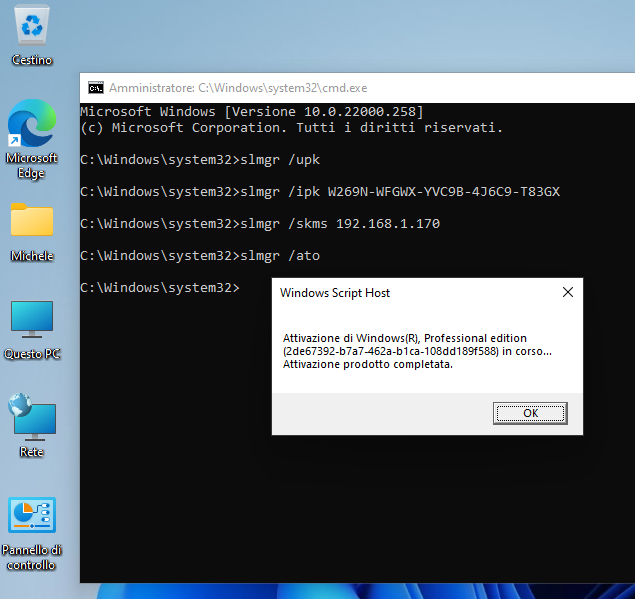Click the 'slmgr /ato' command line

click(x=200, y=256)
